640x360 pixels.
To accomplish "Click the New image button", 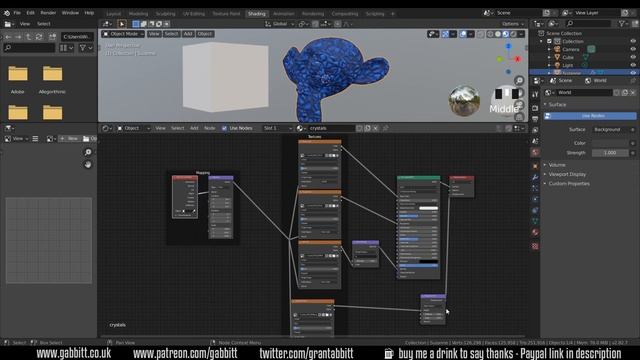I will 69,139.
